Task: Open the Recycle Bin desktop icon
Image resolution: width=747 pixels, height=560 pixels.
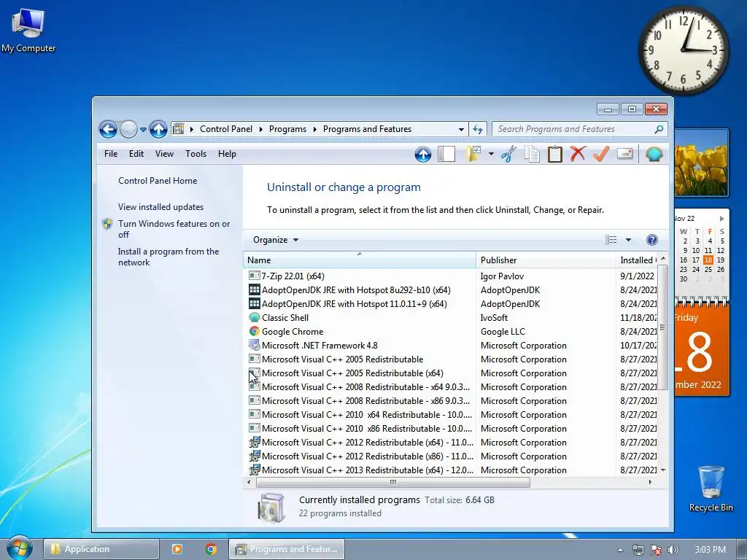Action: click(711, 488)
